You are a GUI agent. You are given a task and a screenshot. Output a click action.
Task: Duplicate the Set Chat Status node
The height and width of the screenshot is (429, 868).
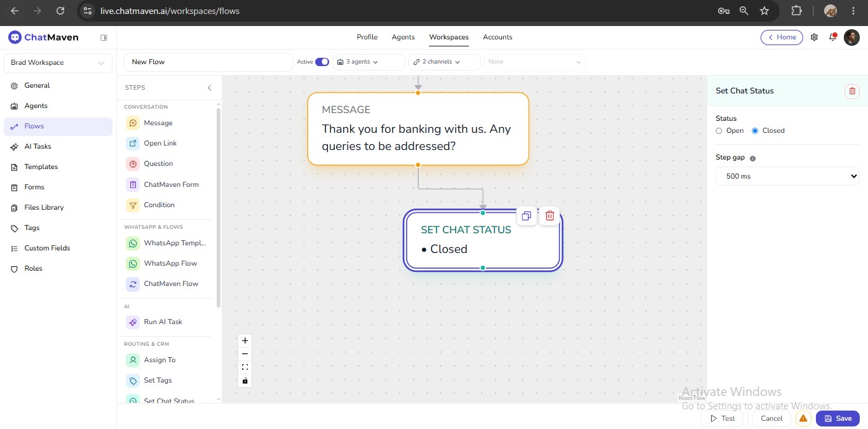pos(526,216)
